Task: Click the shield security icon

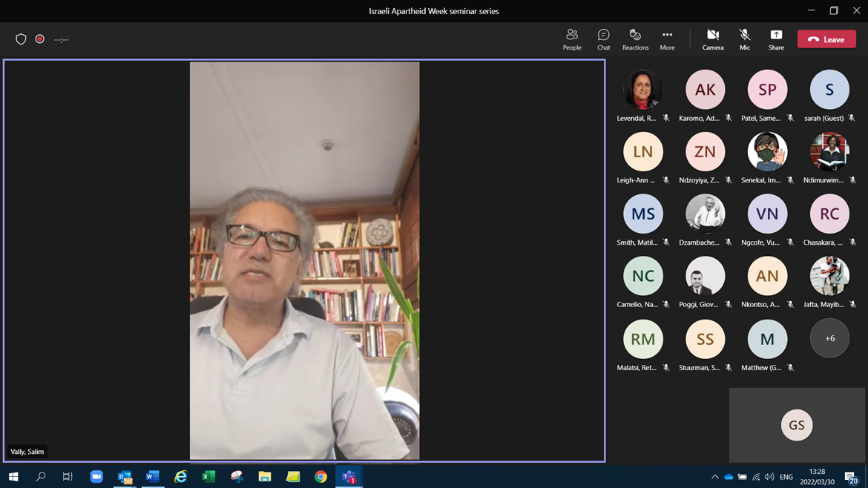Action: click(x=21, y=39)
